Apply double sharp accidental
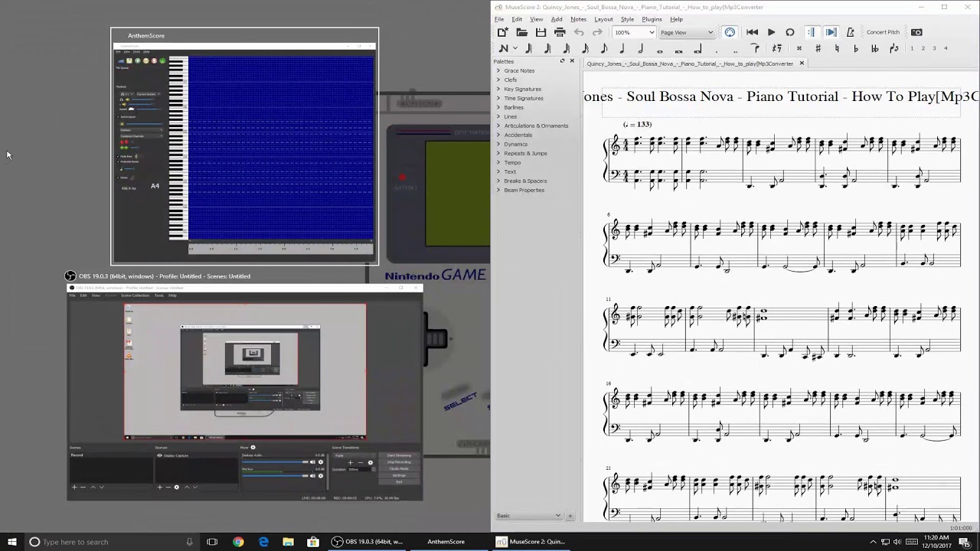The height and width of the screenshot is (551, 980). coord(799,48)
